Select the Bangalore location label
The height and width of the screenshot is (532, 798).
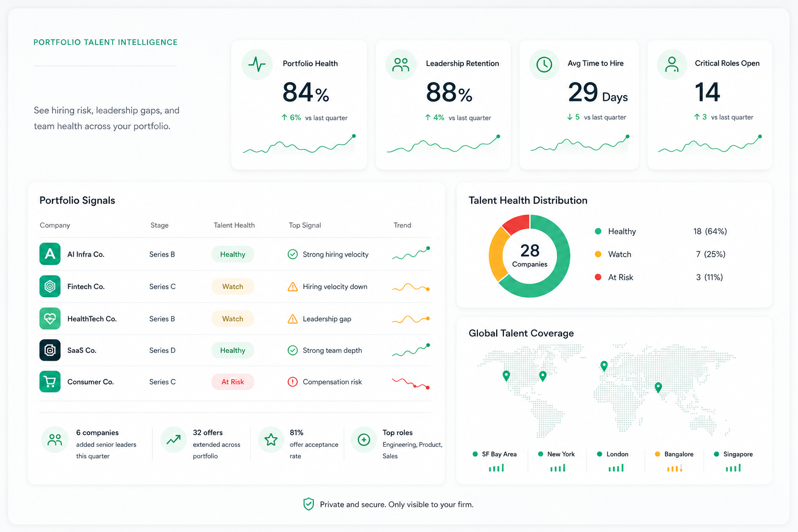pyautogui.click(x=679, y=454)
